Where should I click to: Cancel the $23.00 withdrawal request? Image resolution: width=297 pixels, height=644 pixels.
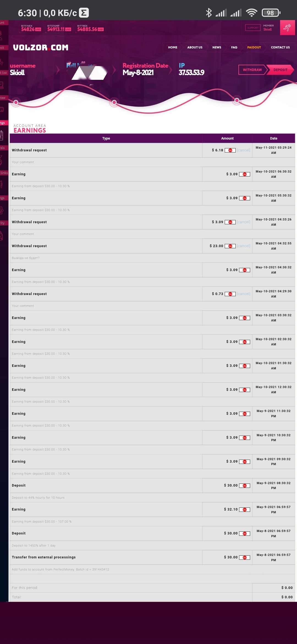point(244,246)
